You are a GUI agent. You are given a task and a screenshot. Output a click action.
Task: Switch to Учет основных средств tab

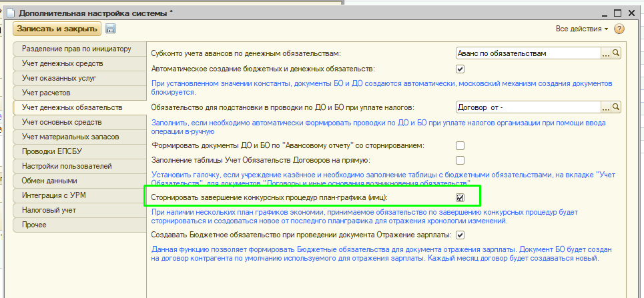(x=61, y=122)
